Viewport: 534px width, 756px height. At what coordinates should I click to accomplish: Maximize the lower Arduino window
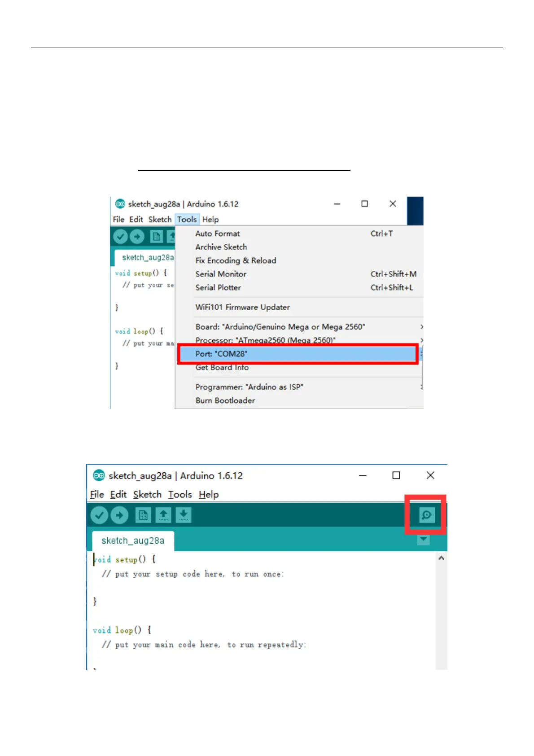396,475
